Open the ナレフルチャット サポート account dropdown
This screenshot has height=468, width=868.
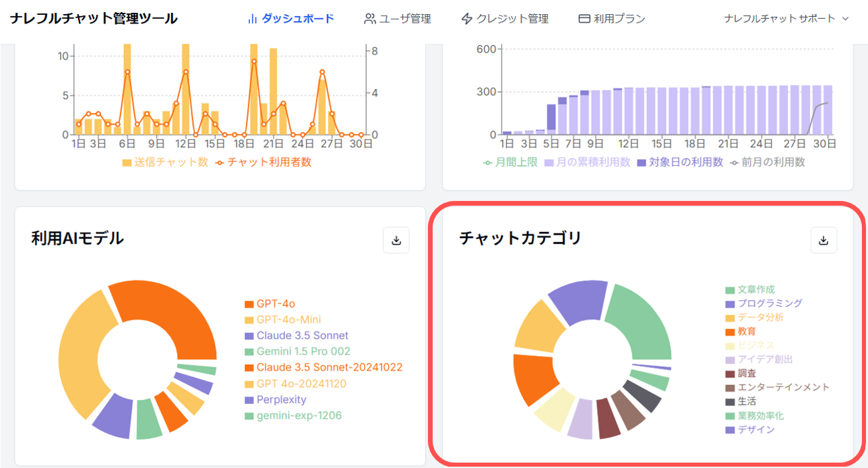786,19
